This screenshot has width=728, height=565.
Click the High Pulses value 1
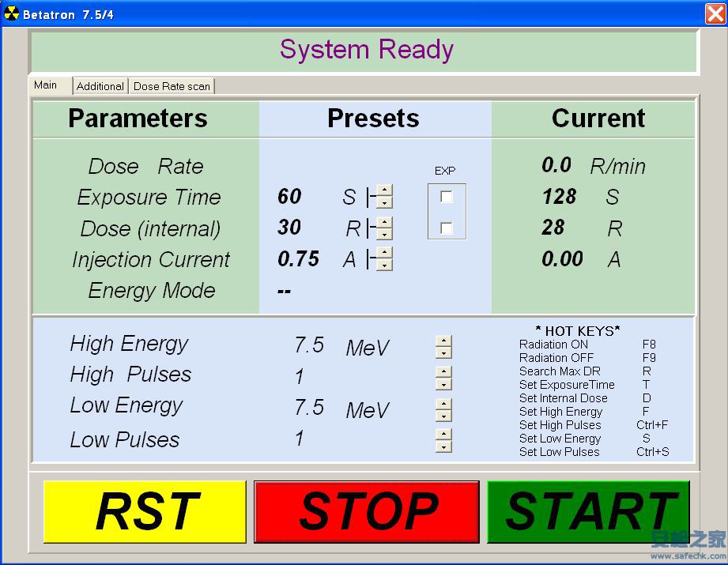click(x=300, y=376)
